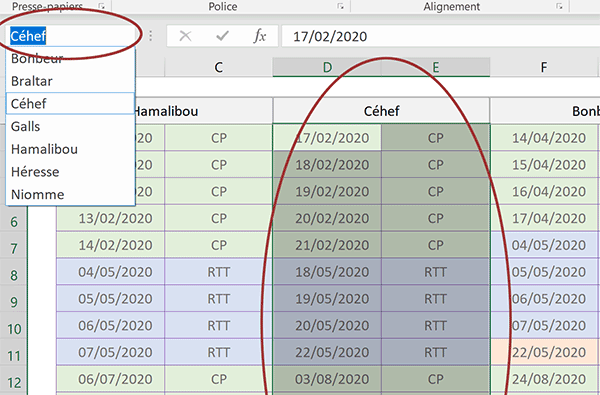The height and width of the screenshot is (395, 600).
Task: Click cell with date 03/08/2020
Action: pyautogui.click(x=327, y=379)
